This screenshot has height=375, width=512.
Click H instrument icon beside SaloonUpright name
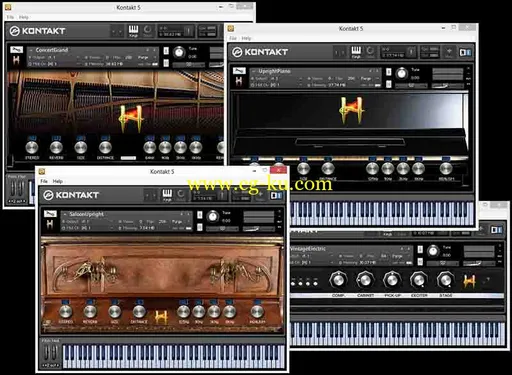click(x=50, y=225)
